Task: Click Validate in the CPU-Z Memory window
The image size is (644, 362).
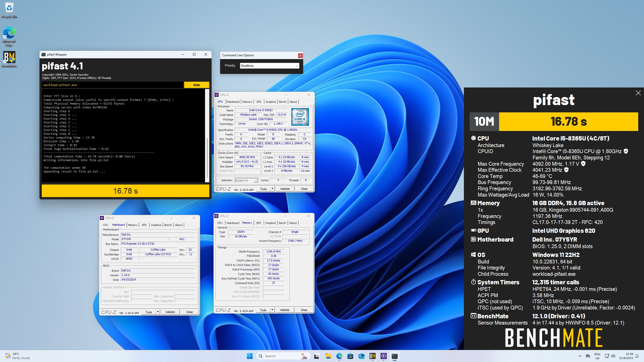Action: 285,310
